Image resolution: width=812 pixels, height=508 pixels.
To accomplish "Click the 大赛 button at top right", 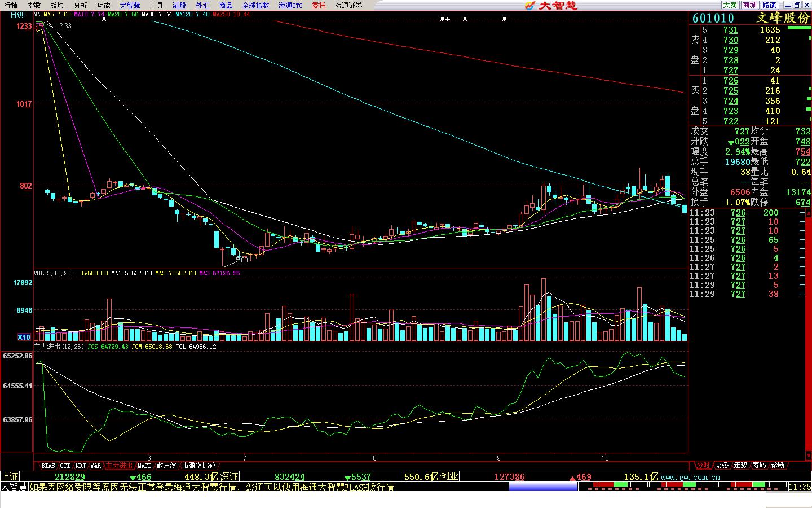I will coord(730,5).
